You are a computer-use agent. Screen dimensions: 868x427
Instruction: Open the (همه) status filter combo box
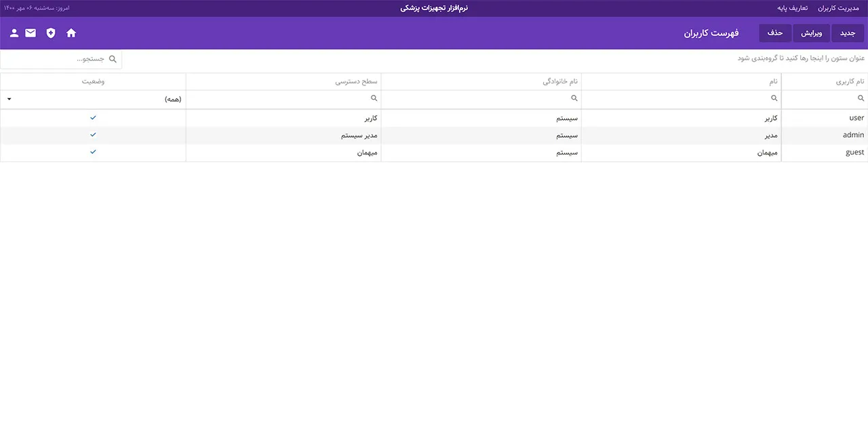coord(95,99)
